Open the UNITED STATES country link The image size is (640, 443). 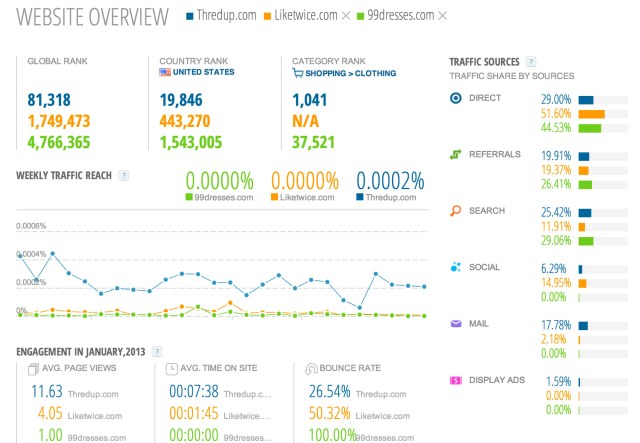click(204, 72)
